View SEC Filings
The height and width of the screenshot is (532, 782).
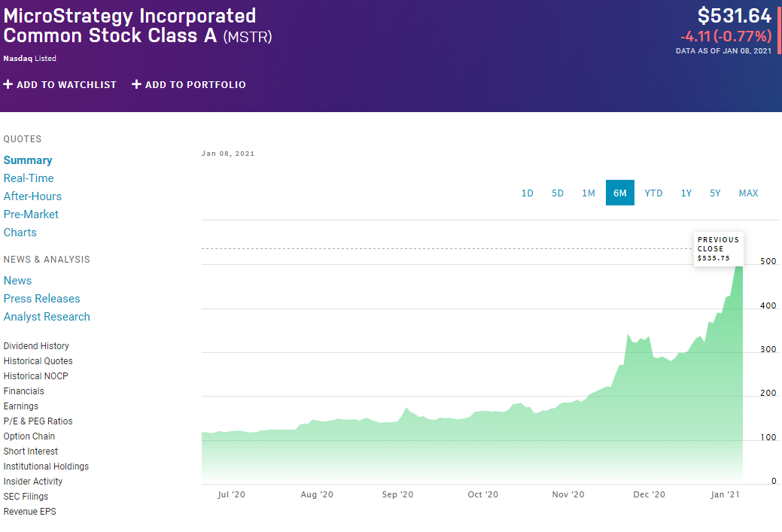tap(26, 497)
